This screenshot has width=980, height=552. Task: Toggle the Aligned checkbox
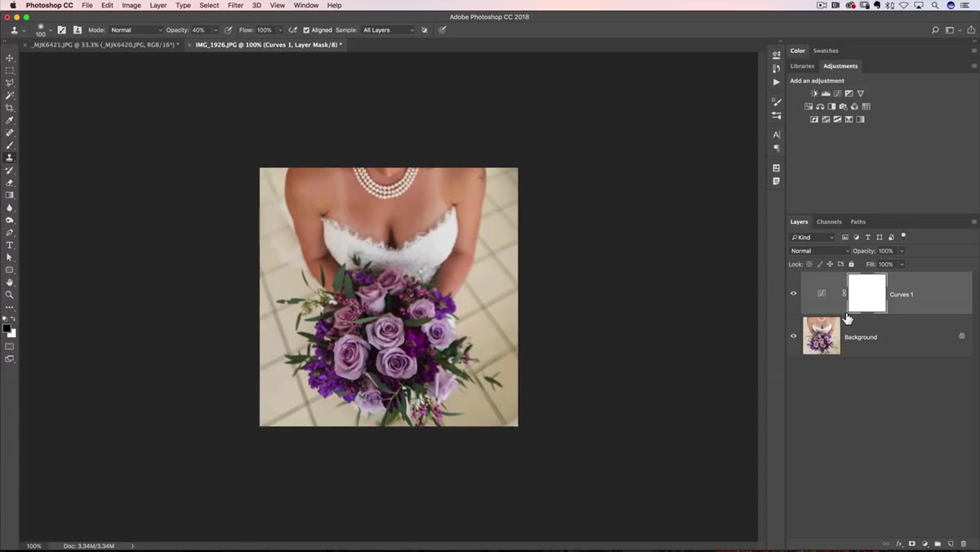tap(306, 30)
